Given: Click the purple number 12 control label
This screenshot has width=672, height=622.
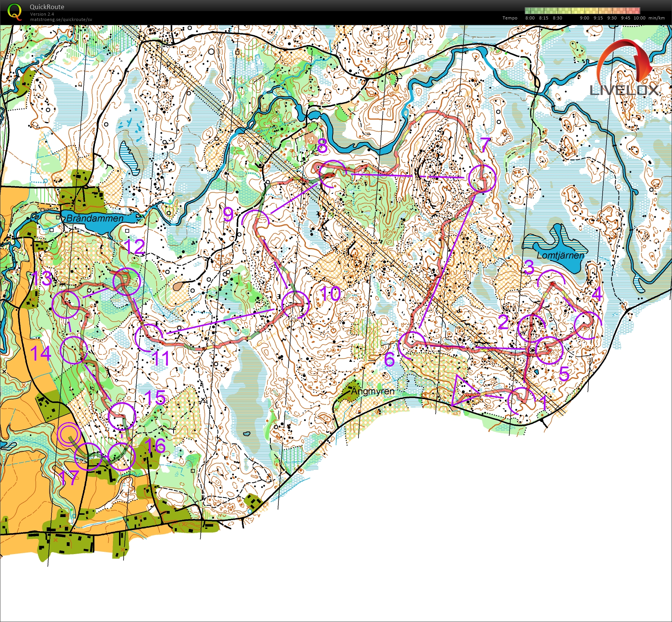Looking at the screenshot, I should (x=135, y=247).
